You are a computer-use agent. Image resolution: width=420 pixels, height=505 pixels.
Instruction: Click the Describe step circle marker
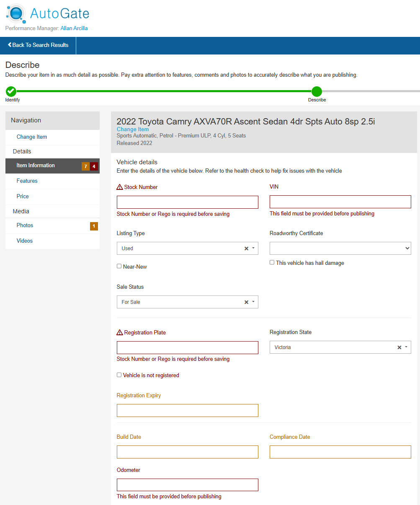tap(317, 91)
